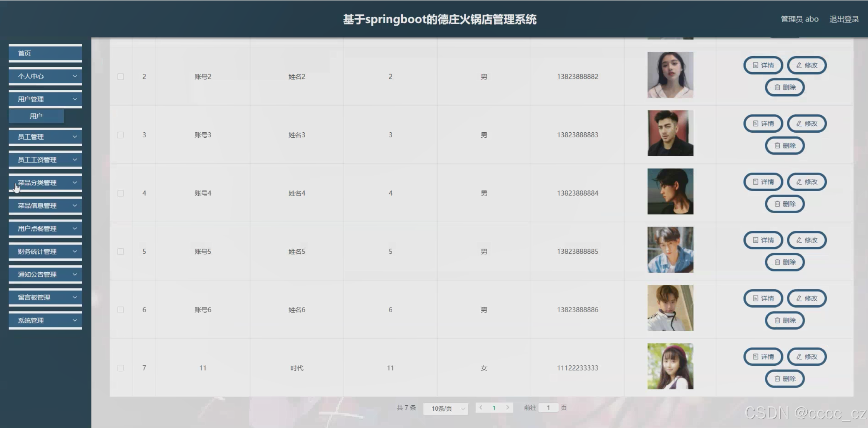Check the checkbox for row 7
868x428 pixels.
[x=121, y=368]
